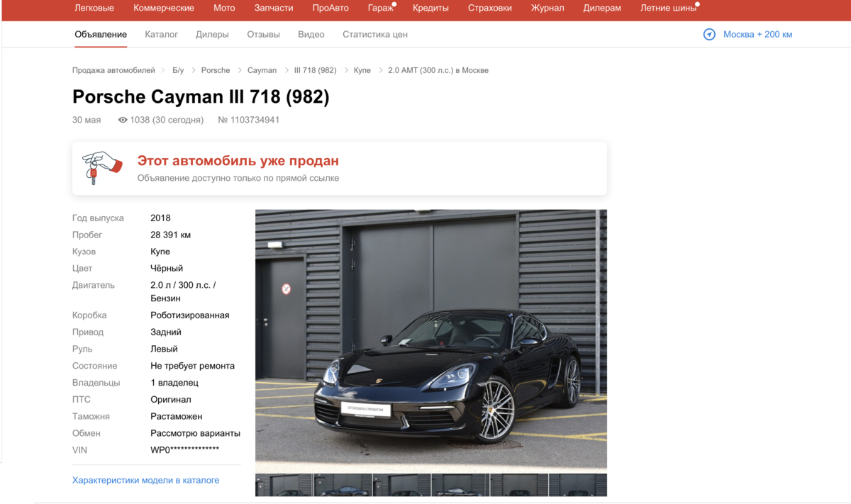This screenshot has width=851, height=504.
Task: Open Характеристики модели в каталоге link
Action: [144, 480]
